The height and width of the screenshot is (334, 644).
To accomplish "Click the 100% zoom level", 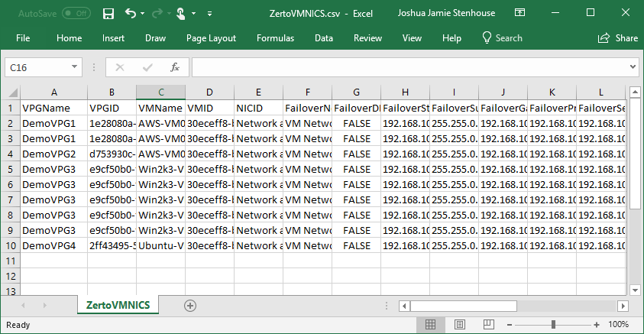I will (619, 325).
